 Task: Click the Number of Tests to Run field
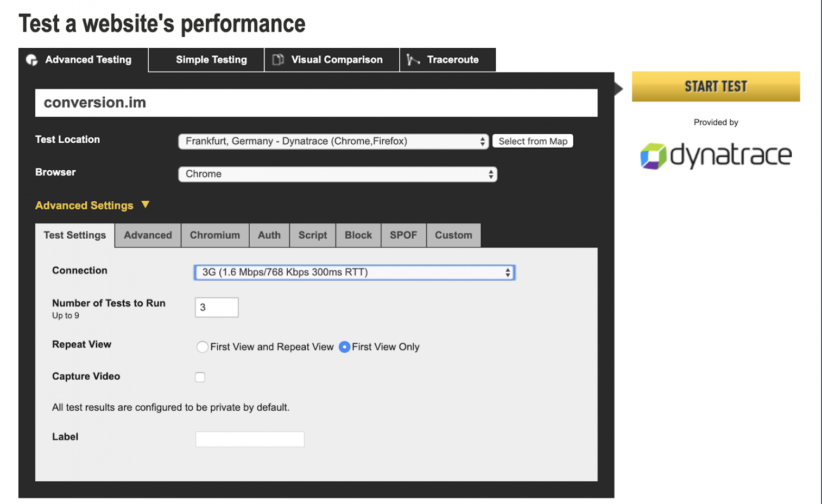tap(217, 308)
